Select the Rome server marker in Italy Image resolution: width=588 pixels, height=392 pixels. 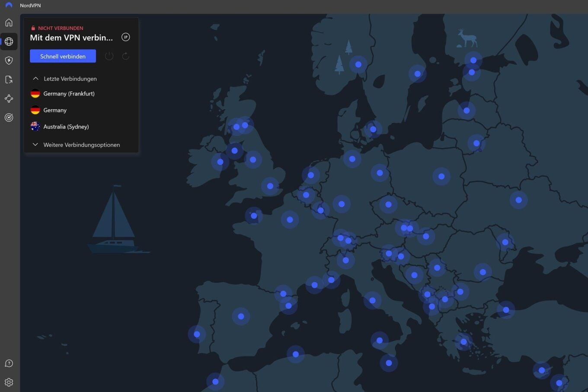tap(373, 300)
